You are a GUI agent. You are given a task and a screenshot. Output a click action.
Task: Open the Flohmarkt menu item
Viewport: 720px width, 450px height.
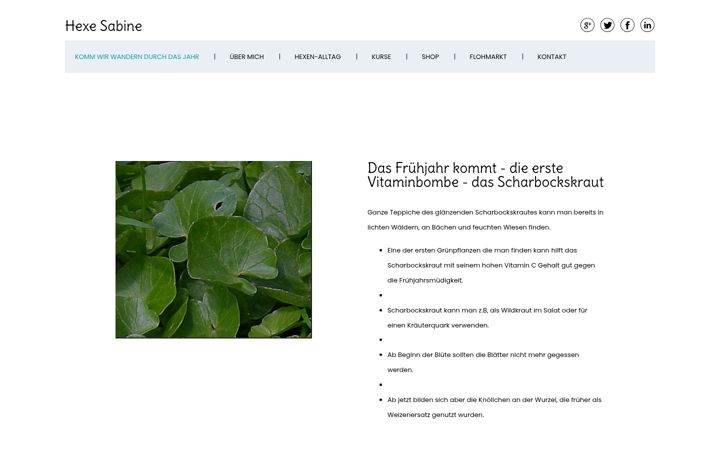(488, 57)
